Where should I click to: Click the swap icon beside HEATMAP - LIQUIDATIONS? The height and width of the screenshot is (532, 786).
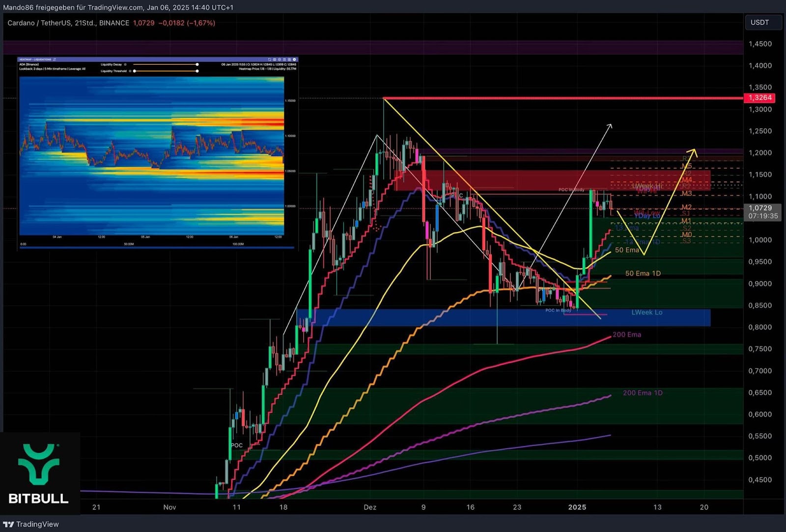pos(55,59)
